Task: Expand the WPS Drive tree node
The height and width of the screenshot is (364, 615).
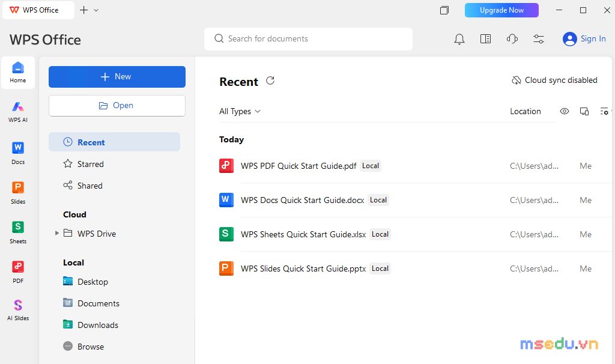Action: click(x=57, y=233)
